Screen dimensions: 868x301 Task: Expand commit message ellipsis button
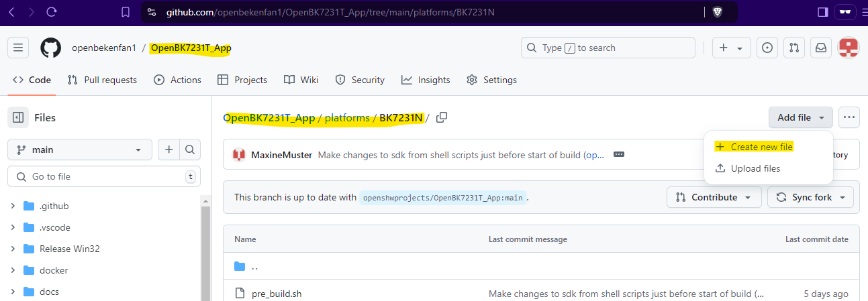[x=619, y=154]
